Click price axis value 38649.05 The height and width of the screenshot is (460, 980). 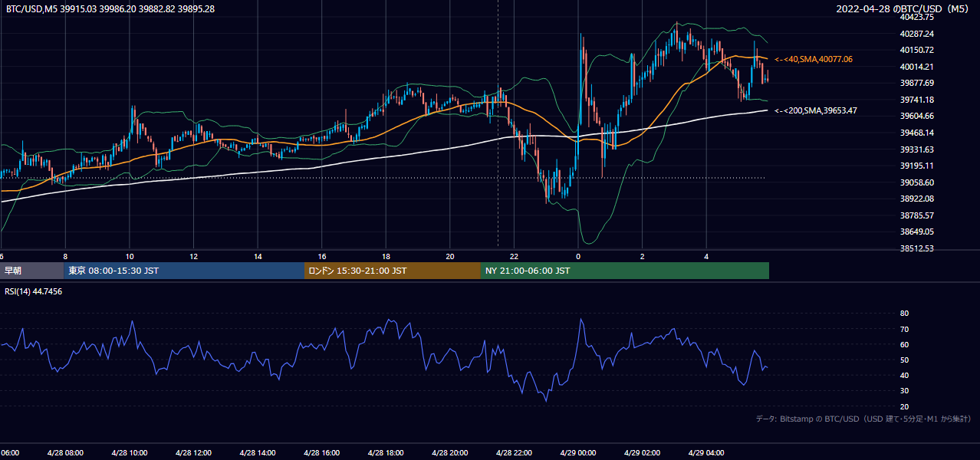[916, 232]
